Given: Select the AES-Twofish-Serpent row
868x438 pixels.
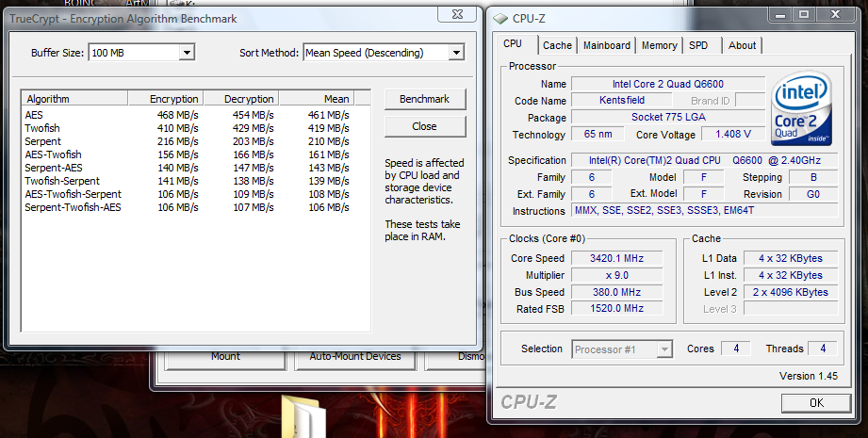Looking at the screenshot, I should (188, 195).
